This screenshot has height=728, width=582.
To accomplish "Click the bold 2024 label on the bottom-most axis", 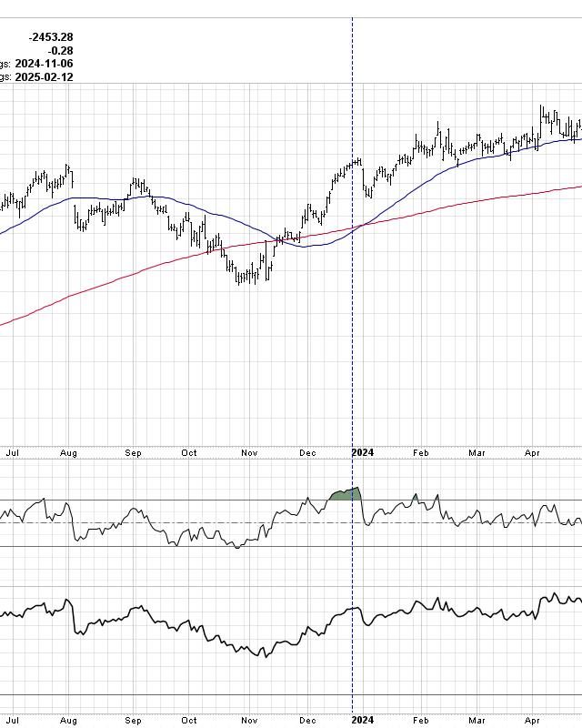I will tap(363, 720).
